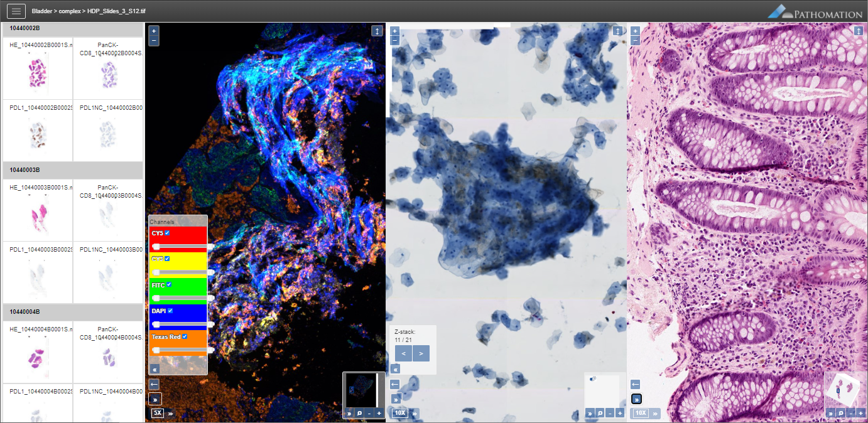Viewport: 868px width, 423px height.
Task: Open HE_10440002B0001S slide thumbnail
Action: coord(38,68)
